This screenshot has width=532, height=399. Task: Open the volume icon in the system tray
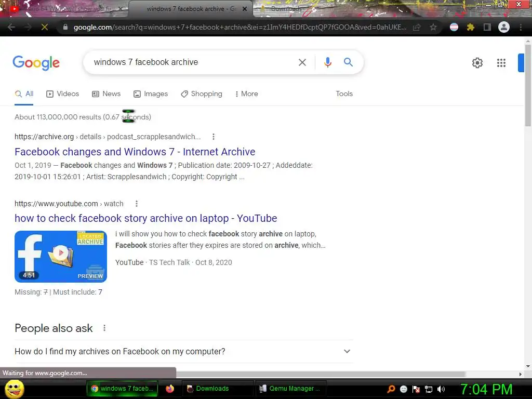(441, 389)
